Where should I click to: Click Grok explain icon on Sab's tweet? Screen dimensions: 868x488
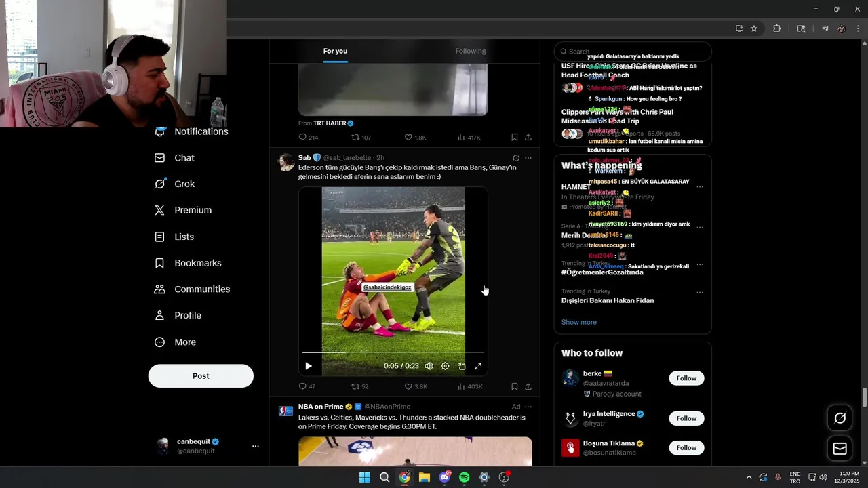[x=516, y=158]
